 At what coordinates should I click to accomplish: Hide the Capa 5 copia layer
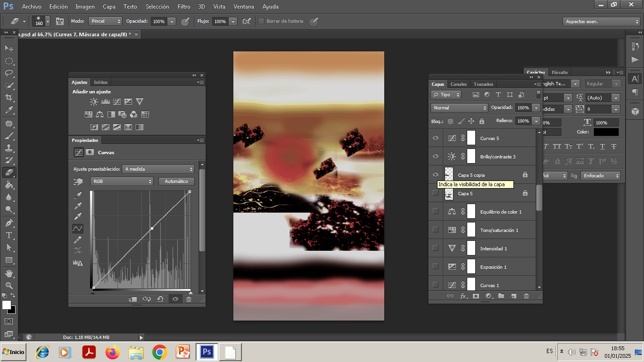436,174
